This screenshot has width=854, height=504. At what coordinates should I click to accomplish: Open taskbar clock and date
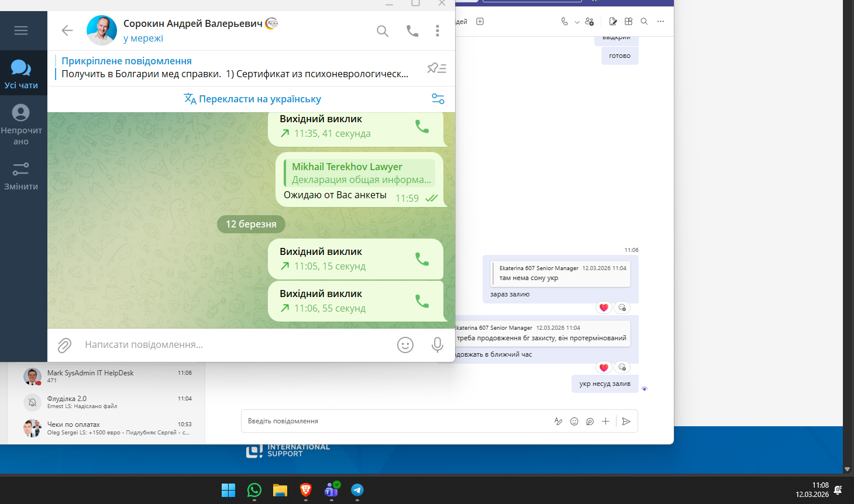pos(812,490)
